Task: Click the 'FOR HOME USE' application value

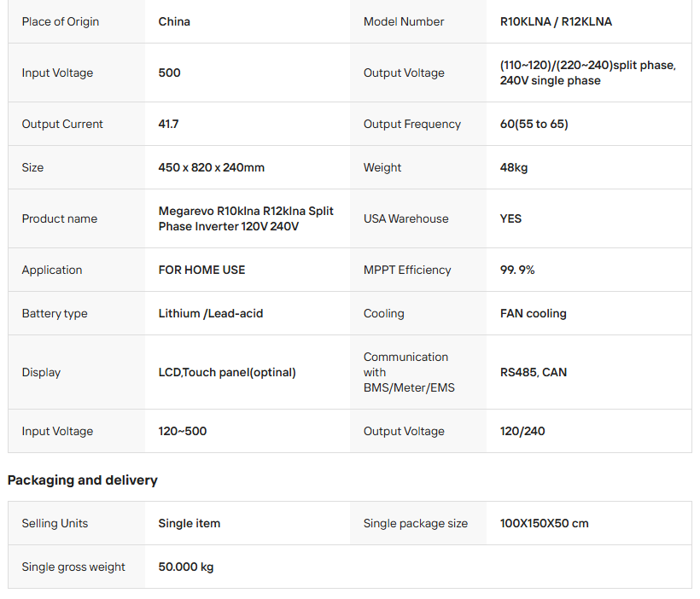Action: 201,270
